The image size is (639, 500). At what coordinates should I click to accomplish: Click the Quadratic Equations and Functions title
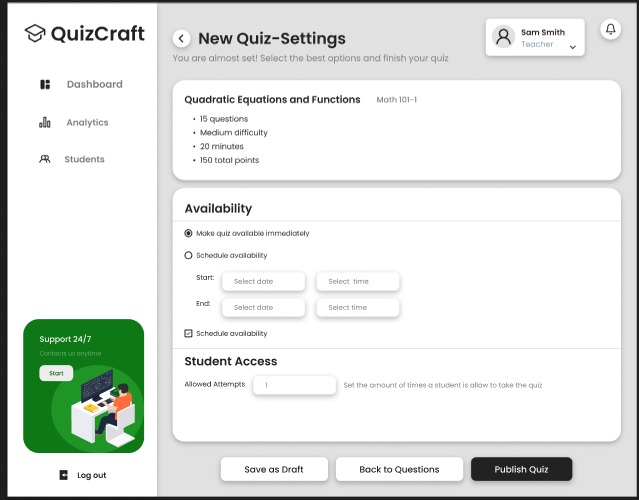tap(272, 99)
